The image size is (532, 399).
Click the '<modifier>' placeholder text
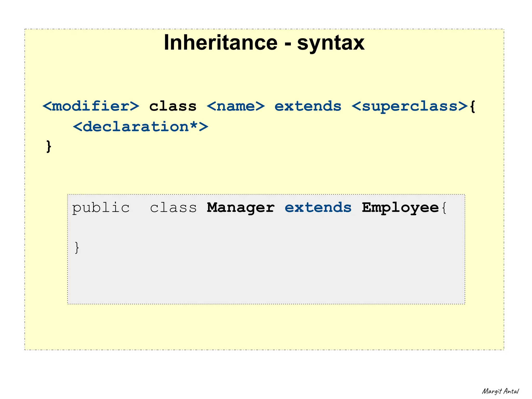pos(91,106)
